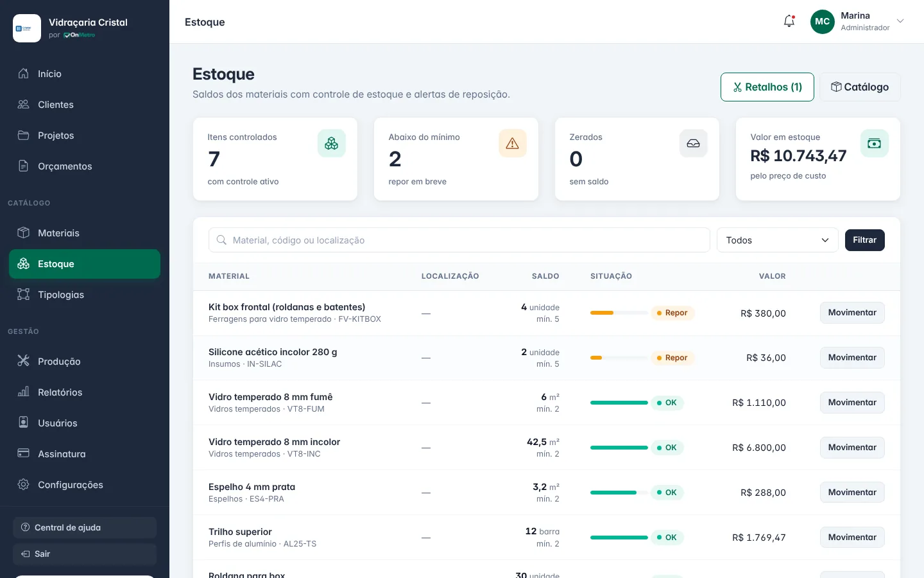The height and width of the screenshot is (578, 924).
Task: Click the Retalhos (1) button
Action: pos(767,87)
